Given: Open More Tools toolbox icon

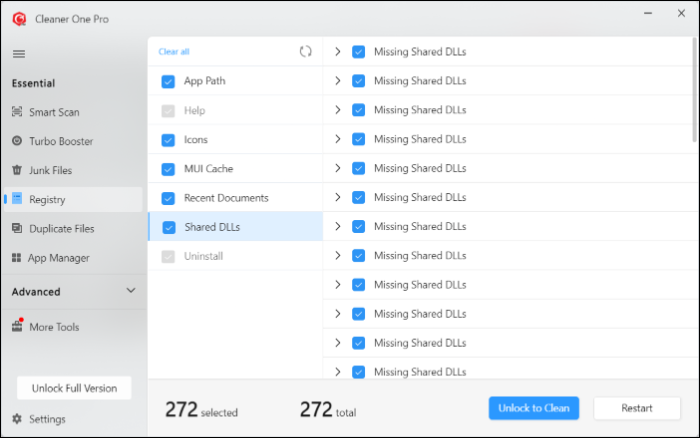Looking at the screenshot, I should click(x=17, y=327).
